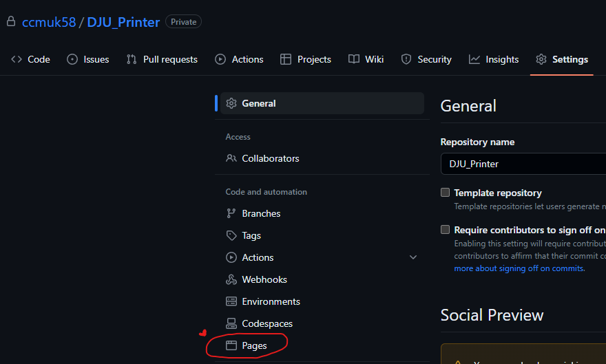Click the Branches git-branch icon
The image size is (606, 364).
[231, 213]
